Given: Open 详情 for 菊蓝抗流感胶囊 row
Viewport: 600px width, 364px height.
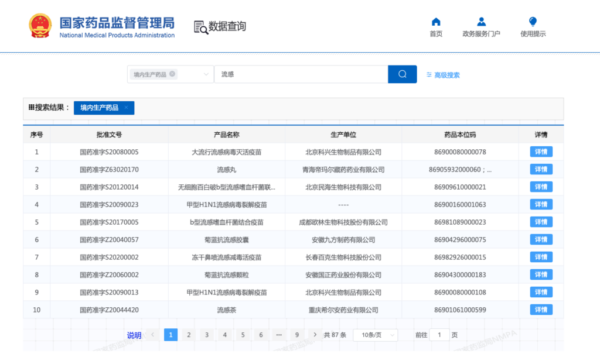Looking at the screenshot, I should point(541,240).
